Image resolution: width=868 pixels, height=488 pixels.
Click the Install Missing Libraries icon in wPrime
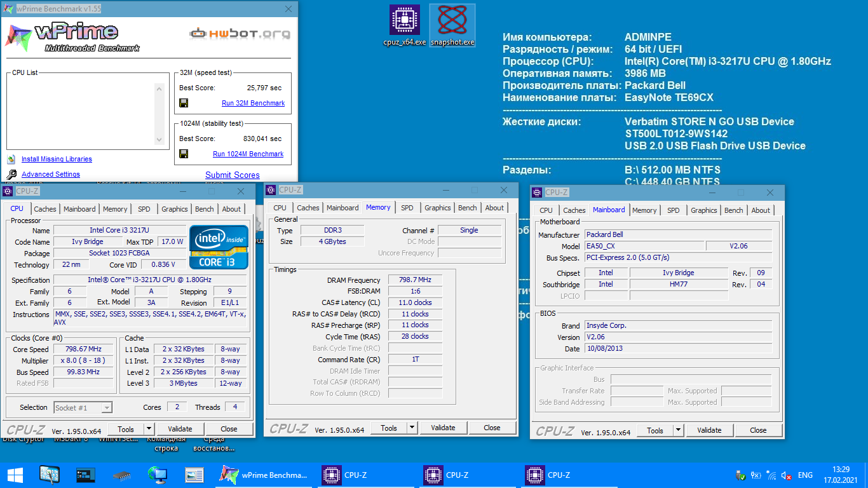tap(11, 159)
